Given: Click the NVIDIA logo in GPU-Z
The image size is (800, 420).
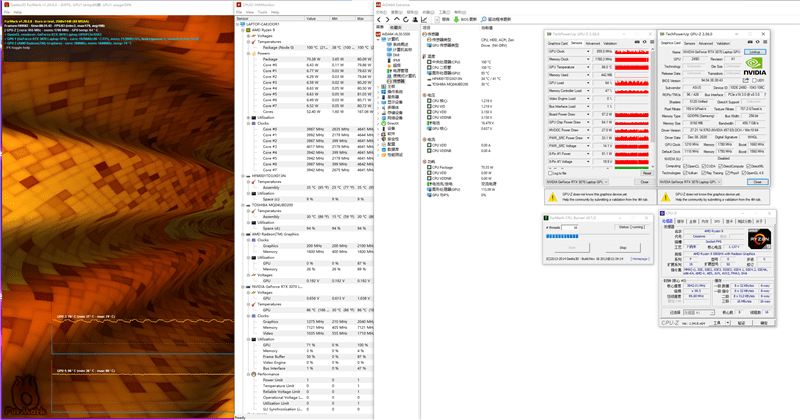Looking at the screenshot, I should [x=755, y=65].
